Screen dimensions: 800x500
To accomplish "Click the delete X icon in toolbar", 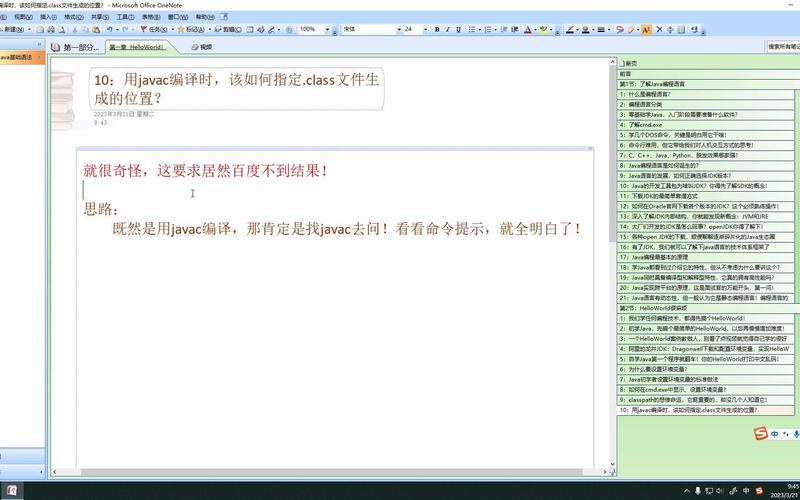I will 659,30.
